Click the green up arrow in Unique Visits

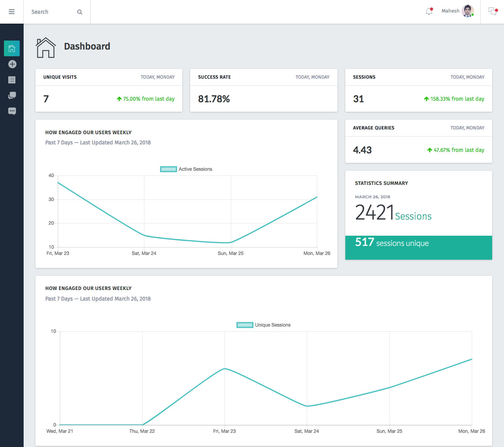(119, 99)
